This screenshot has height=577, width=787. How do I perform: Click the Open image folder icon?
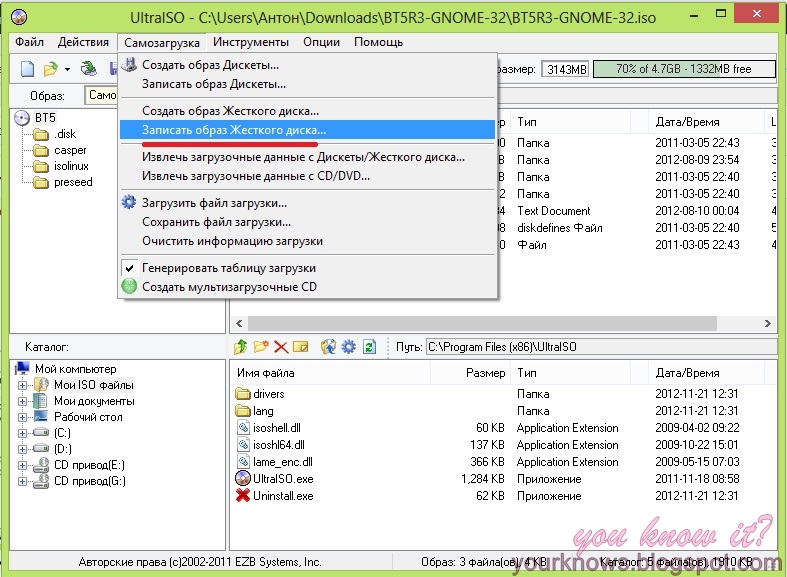[x=50, y=68]
